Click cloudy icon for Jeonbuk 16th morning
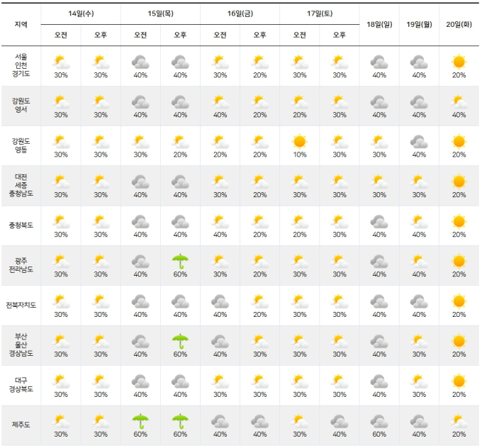Screen dimensions: 482x448 220,301
